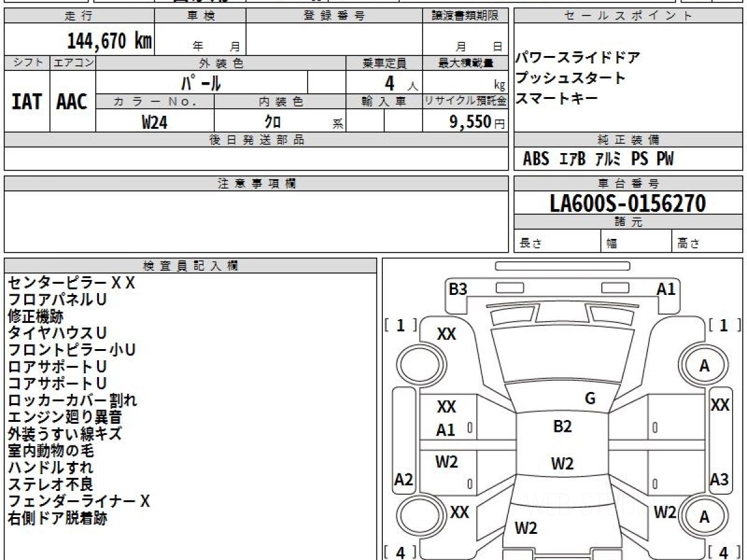This screenshot has width=747, height=560.
Task: Select the recycle fee 9,550円
Action: (x=477, y=122)
